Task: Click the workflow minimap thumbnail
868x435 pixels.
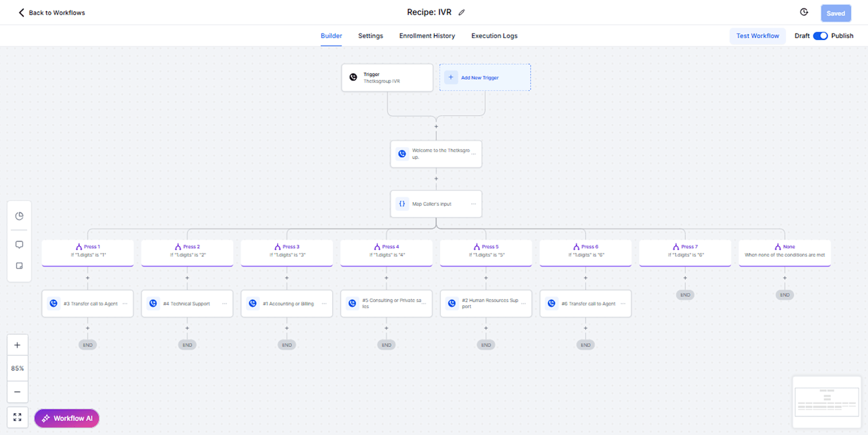Action: tap(827, 402)
